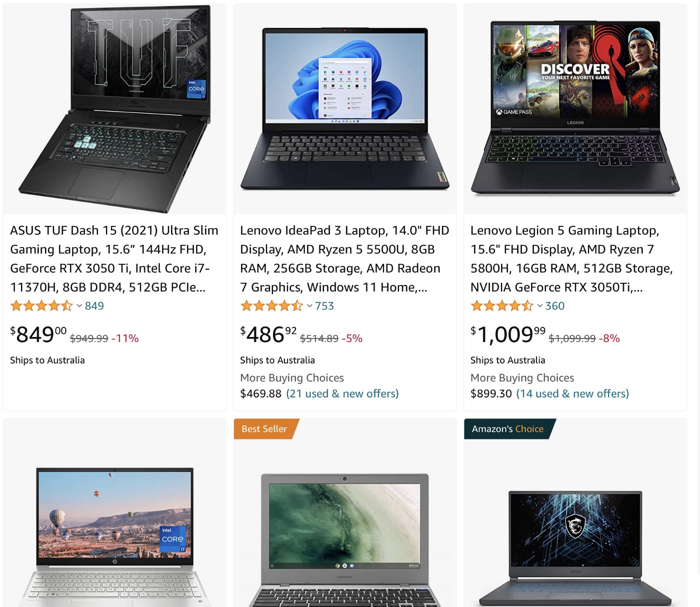Image resolution: width=700 pixels, height=607 pixels.
Task: Click the $849.00 price of ASUS laptop
Action: (x=38, y=334)
